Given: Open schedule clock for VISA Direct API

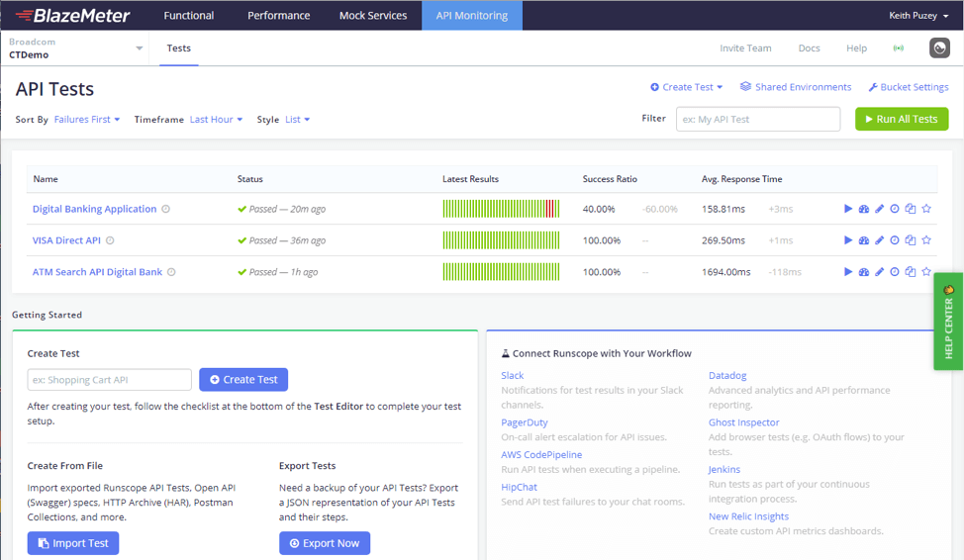Looking at the screenshot, I should [895, 240].
